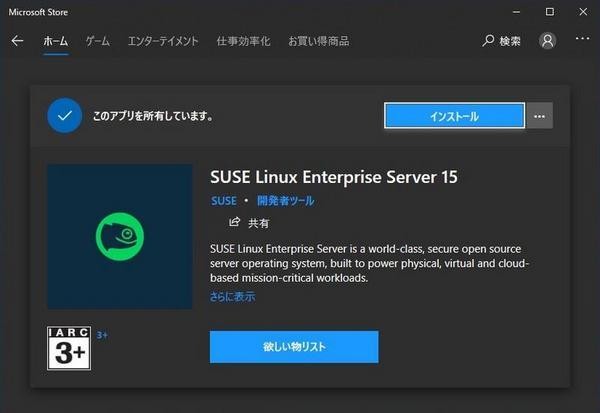This screenshot has width=600, height=413.
Task: Minimize the Microsoft Store window
Action: tap(516, 12)
